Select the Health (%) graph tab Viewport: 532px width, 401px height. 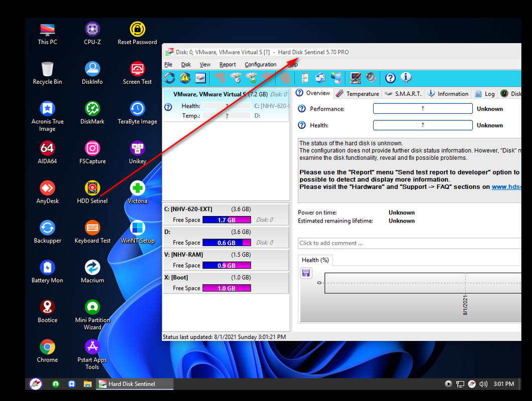point(315,260)
